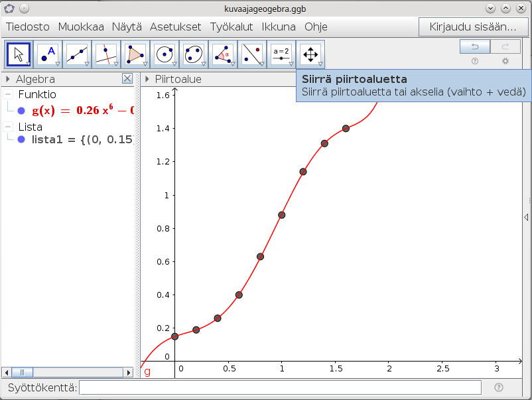This screenshot has height=400, width=532.
Task: Collapse the Lista tree group
Action: 8,127
